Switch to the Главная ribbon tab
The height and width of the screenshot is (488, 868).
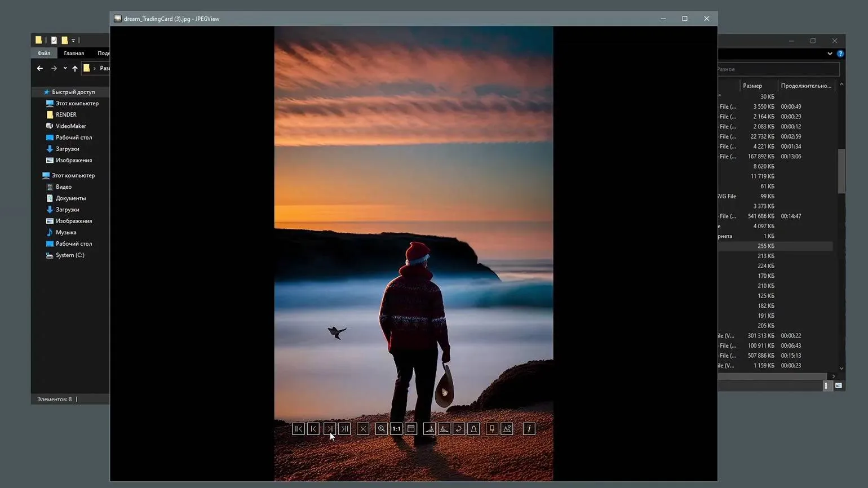[74, 53]
